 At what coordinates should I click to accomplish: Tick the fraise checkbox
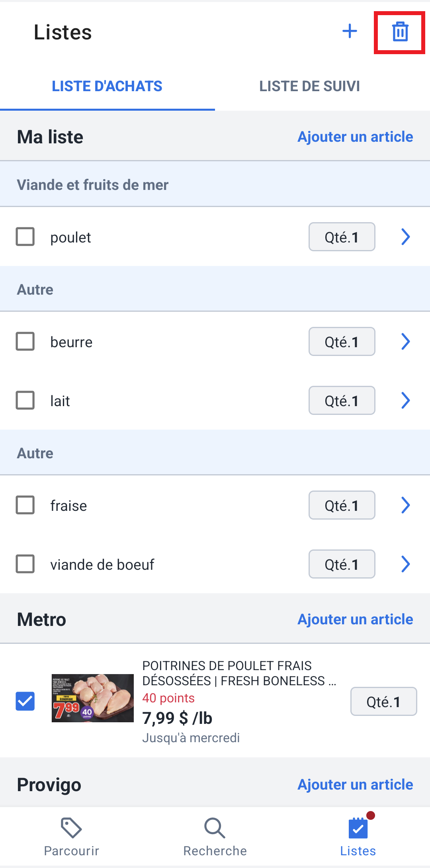tap(25, 505)
